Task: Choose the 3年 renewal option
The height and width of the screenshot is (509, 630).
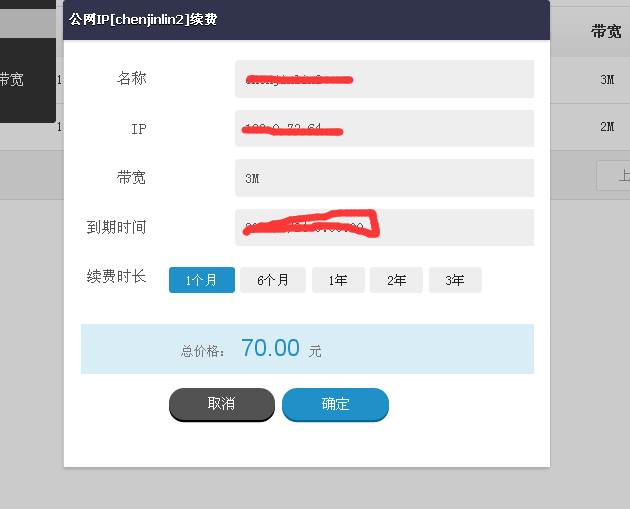Action: click(455, 280)
